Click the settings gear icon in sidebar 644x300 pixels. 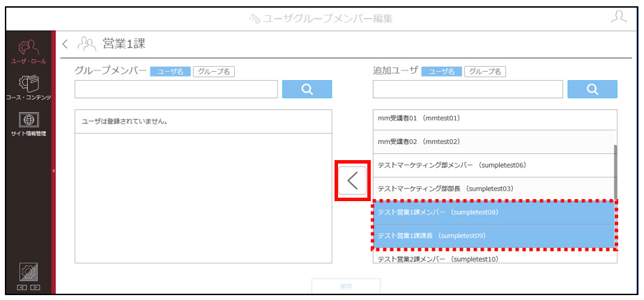[29, 271]
